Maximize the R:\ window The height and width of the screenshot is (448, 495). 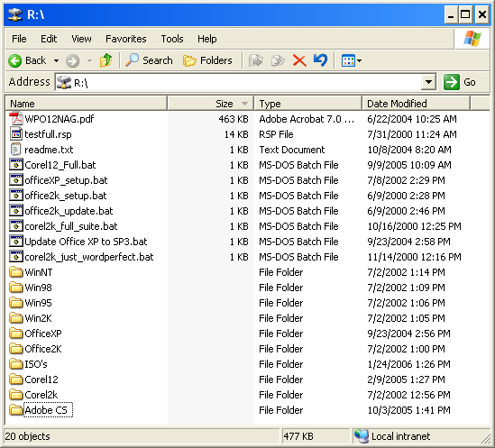[465, 14]
